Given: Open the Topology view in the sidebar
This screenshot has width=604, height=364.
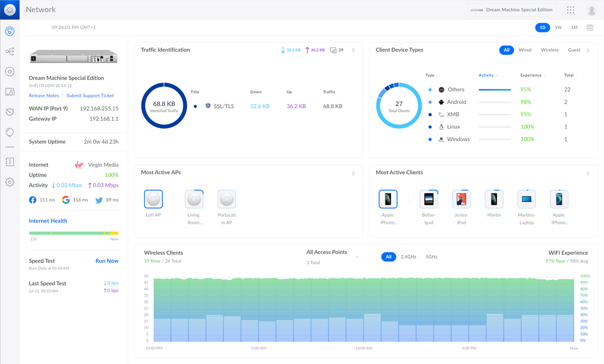Looking at the screenshot, I should pos(10,51).
